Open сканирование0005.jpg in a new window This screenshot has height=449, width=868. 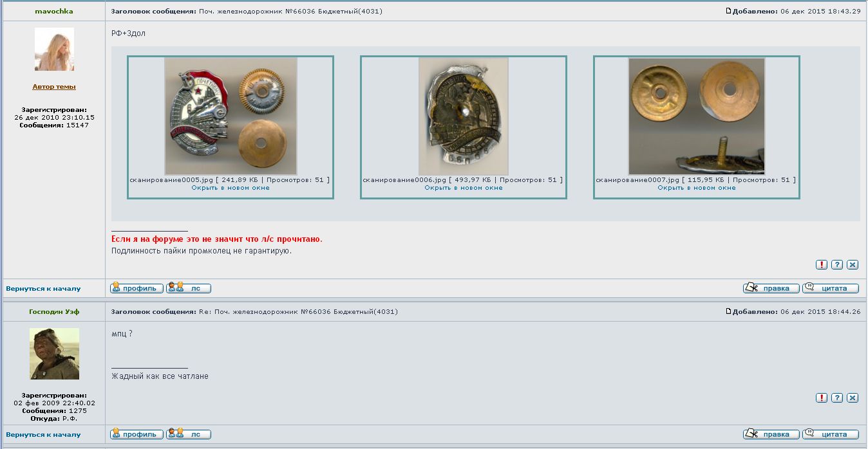point(230,188)
